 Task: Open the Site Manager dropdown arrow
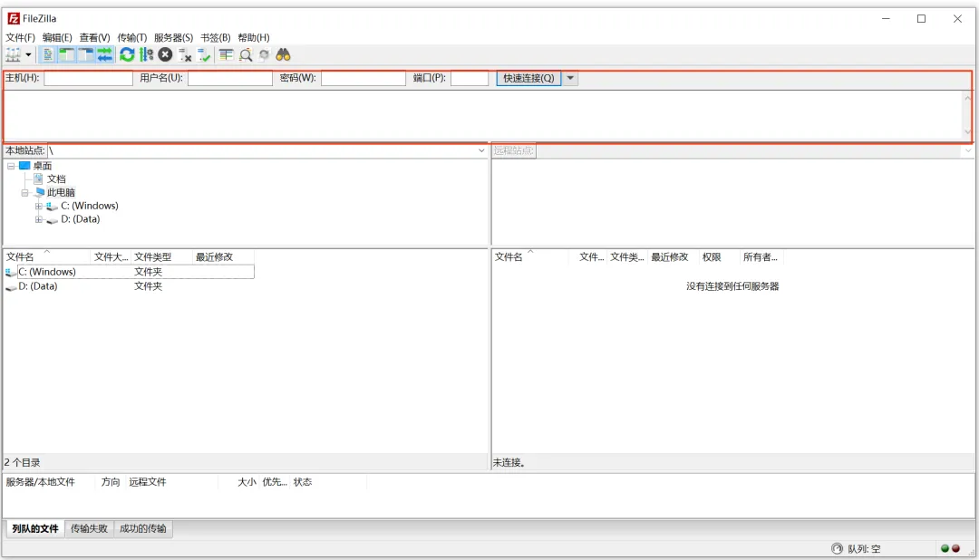[x=28, y=55]
